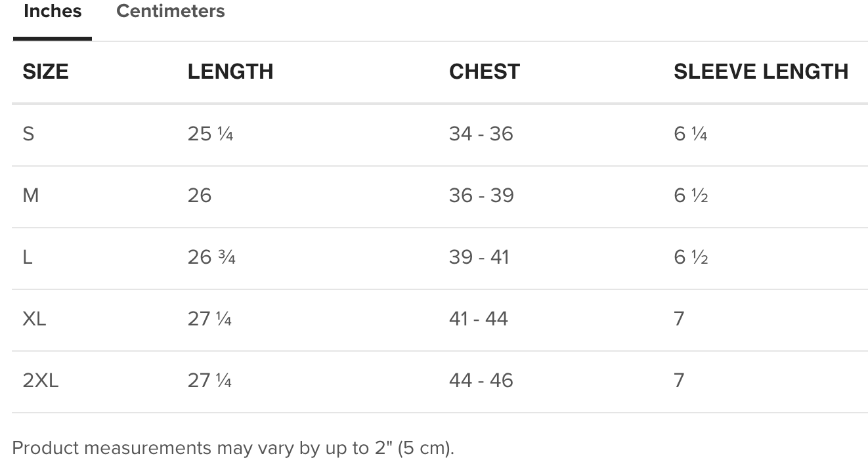868x475 pixels.
Task: Click the 41 - 44 chest value
Action: pos(479,319)
